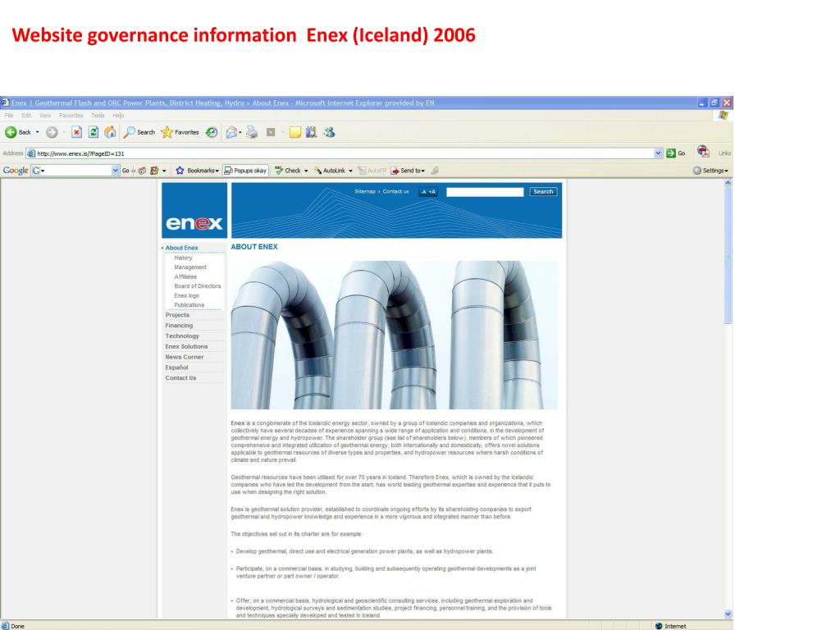Run the Google spell Check icon
Viewport: 840px width, 630px height.
pos(279,171)
